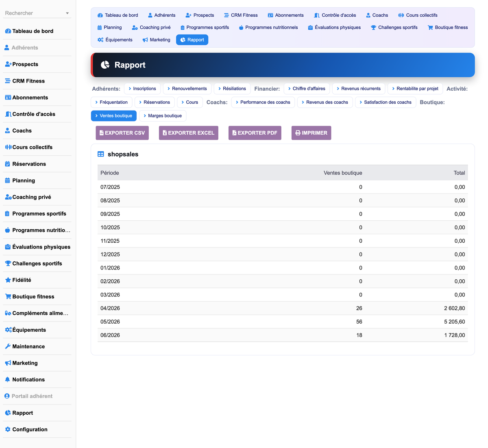
Task: Click the Challenges sportifs trophy icon in sidebar
Action: pyautogui.click(x=8, y=263)
